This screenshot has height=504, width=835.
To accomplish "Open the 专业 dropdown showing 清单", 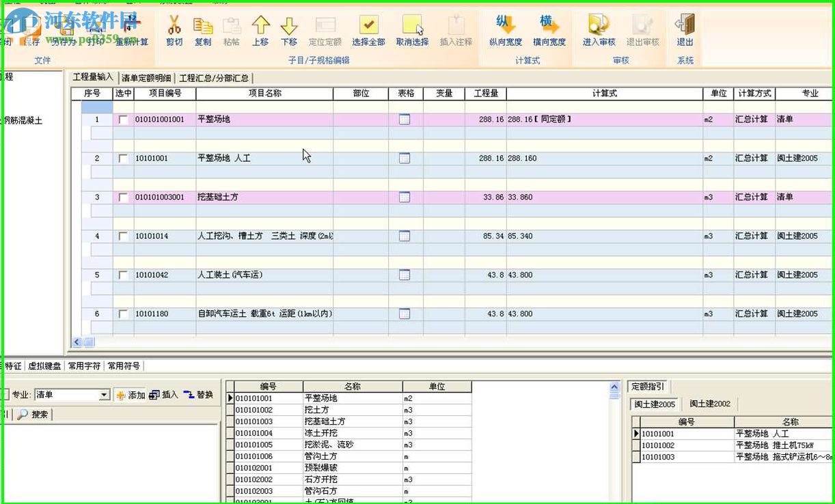I will [x=104, y=395].
